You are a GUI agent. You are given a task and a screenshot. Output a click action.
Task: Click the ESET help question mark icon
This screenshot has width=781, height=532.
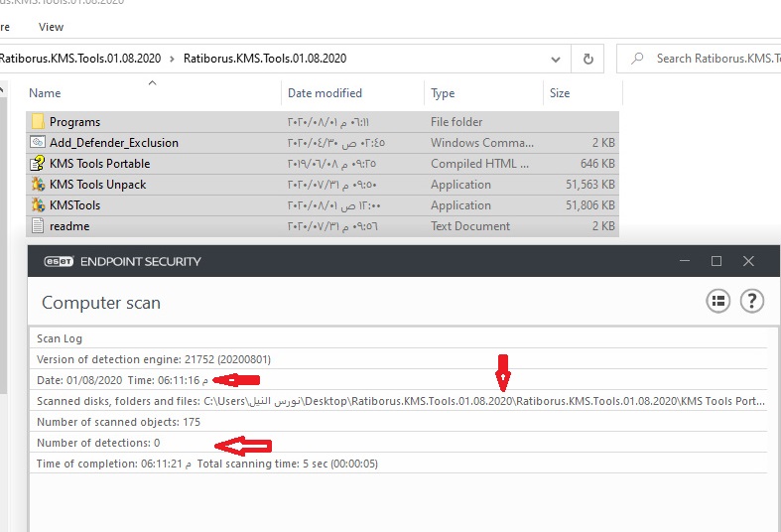tap(751, 302)
